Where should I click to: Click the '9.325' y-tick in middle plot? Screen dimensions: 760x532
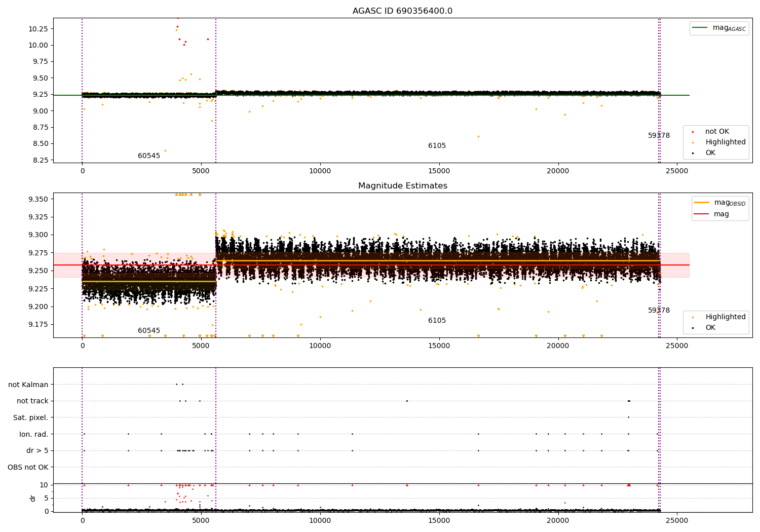pos(39,217)
